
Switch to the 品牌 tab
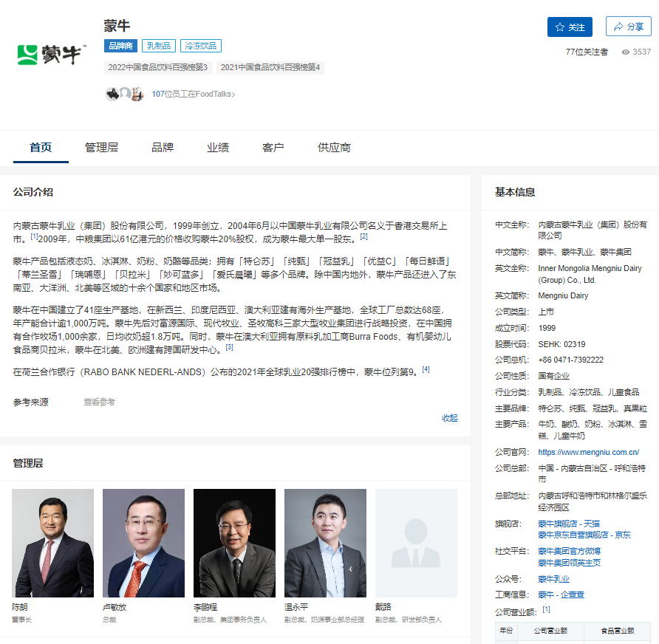(163, 148)
